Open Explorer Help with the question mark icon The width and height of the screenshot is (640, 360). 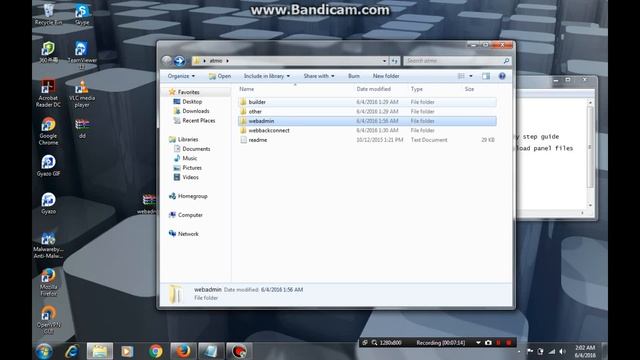[x=502, y=76]
